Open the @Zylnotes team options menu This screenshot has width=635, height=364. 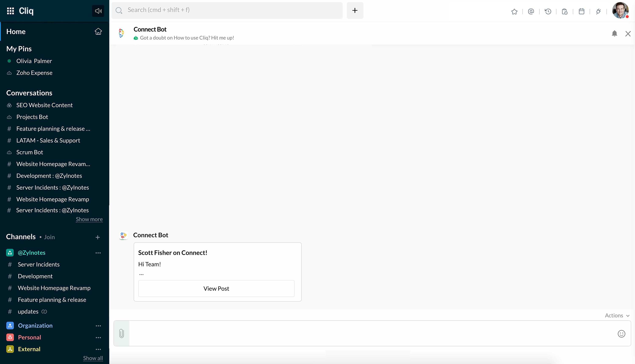point(98,253)
